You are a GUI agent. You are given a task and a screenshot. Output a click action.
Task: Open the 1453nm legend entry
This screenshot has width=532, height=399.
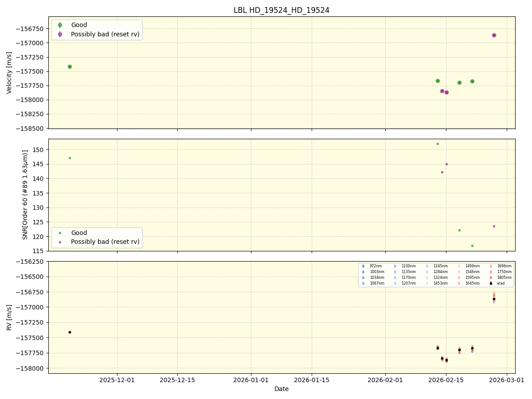(x=441, y=282)
